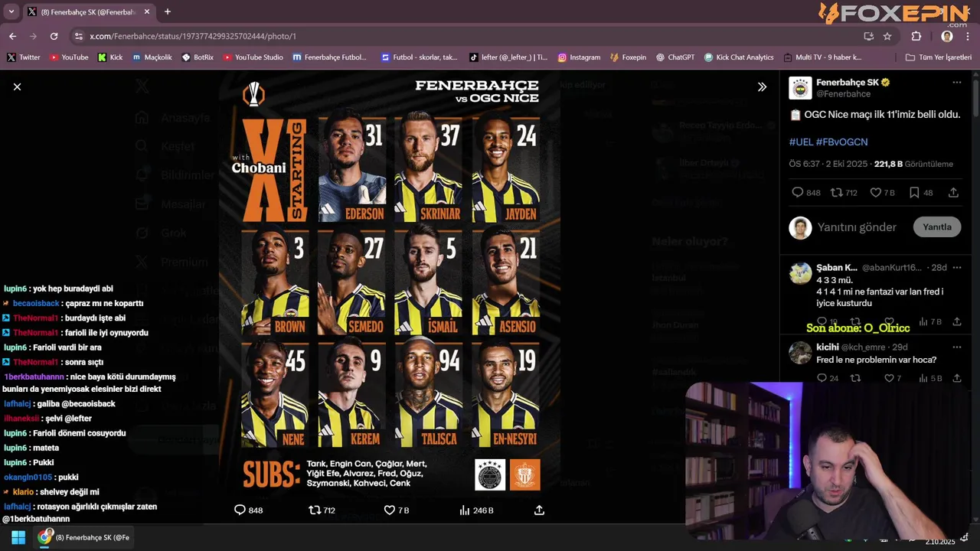Share tweet icon in right panel
The width and height of the screenshot is (980, 551).
(953, 193)
